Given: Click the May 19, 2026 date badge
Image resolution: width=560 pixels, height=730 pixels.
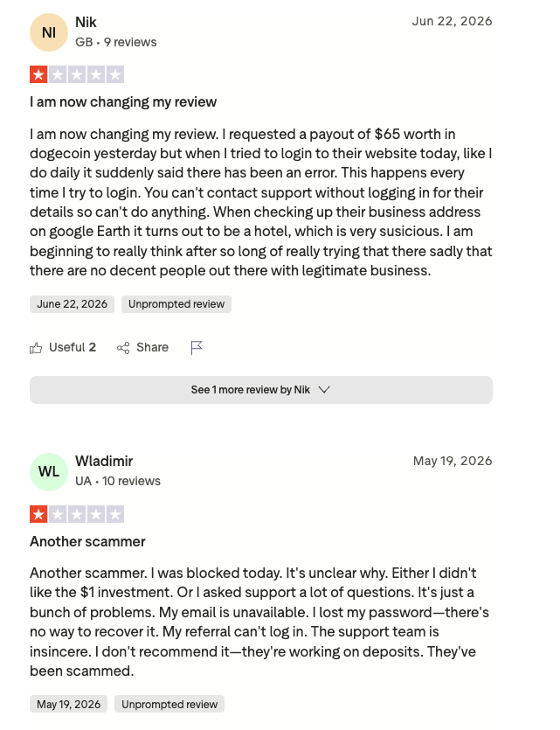Looking at the screenshot, I should 68,704.
